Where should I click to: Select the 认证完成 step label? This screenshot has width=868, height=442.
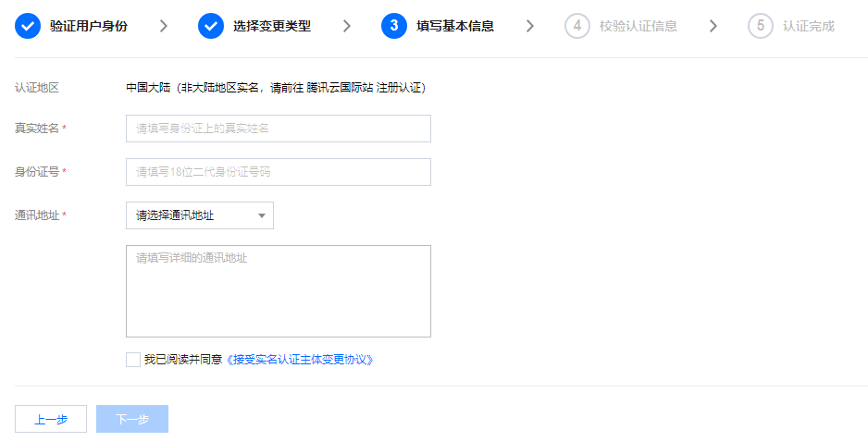point(808,26)
